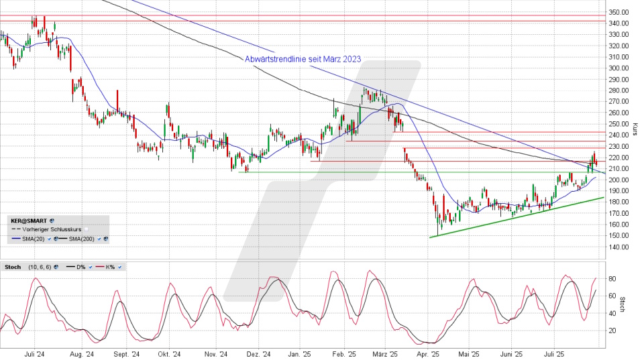The height and width of the screenshot is (362, 644).
Task: Click the 'Dez. '24' date axis label
Action: tap(259, 354)
